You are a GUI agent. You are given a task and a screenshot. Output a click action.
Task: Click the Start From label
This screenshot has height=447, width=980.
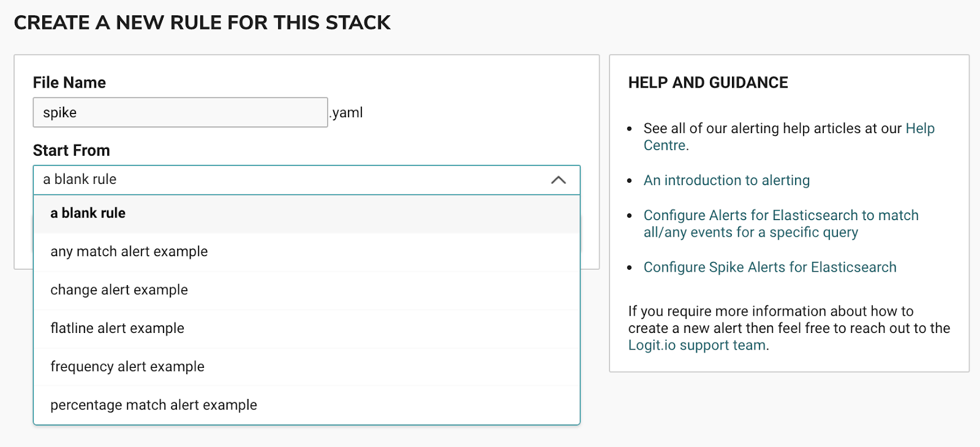click(x=72, y=151)
